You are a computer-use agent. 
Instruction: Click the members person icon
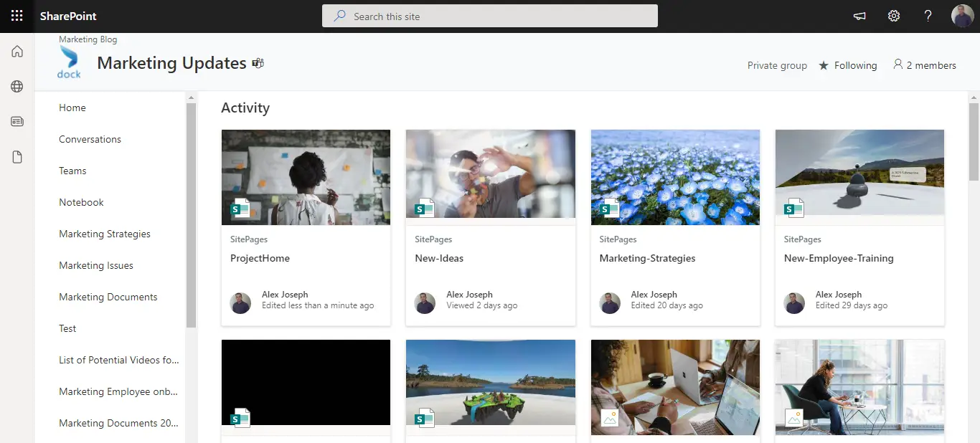[897, 65]
